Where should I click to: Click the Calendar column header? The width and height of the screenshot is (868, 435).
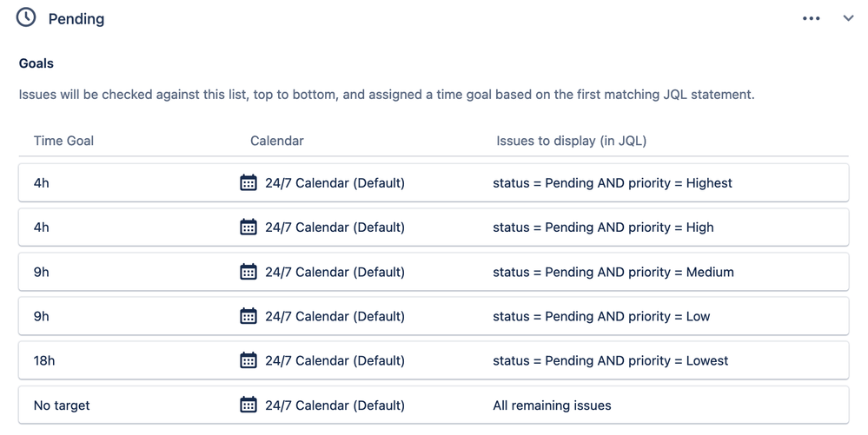point(277,141)
